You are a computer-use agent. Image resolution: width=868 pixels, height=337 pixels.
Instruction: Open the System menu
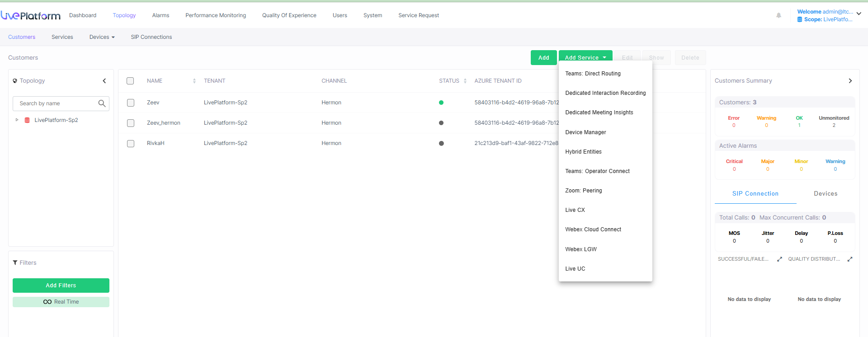[x=373, y=15]
